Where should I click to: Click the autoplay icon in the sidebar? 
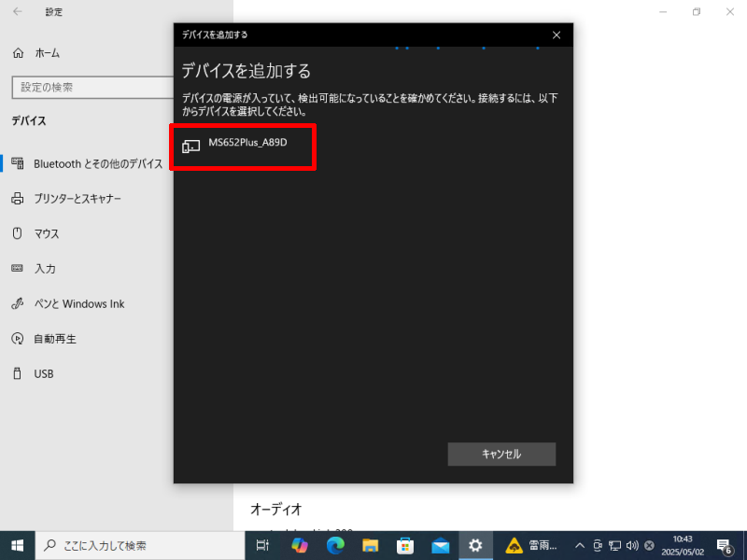pos(17,339)
